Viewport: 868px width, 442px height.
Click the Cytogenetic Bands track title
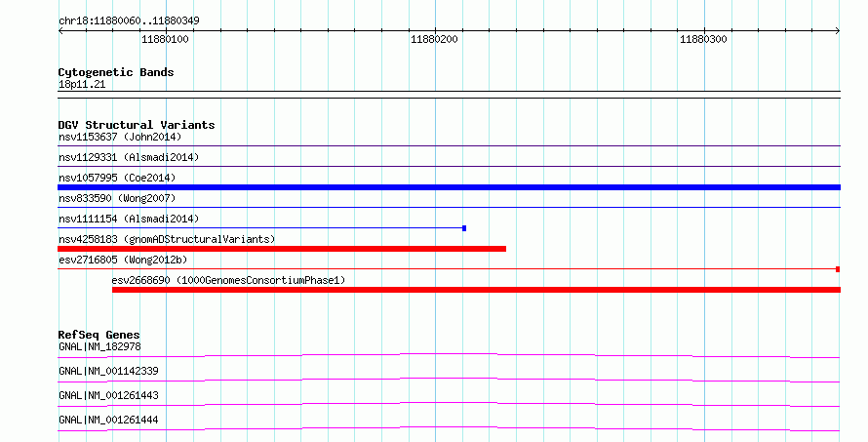pyautogui.click(x=116, y=72)
